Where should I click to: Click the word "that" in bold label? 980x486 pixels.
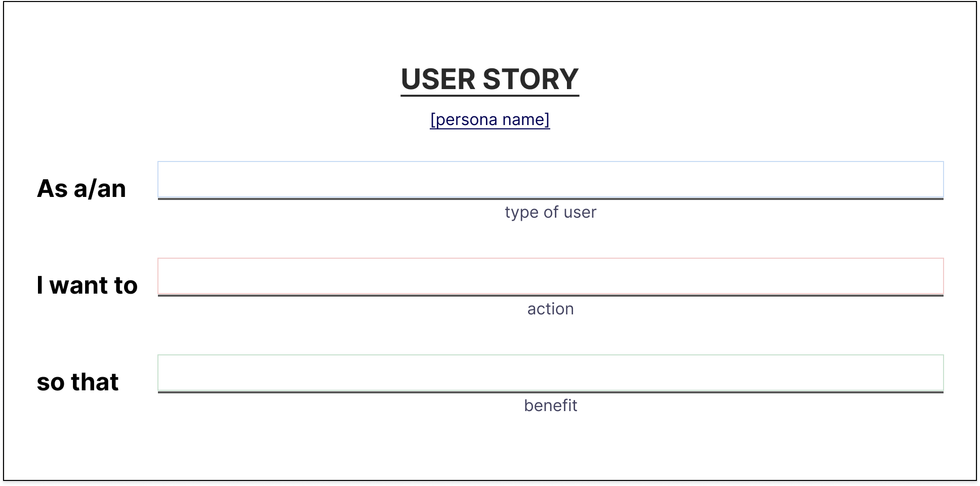point(95,382)
